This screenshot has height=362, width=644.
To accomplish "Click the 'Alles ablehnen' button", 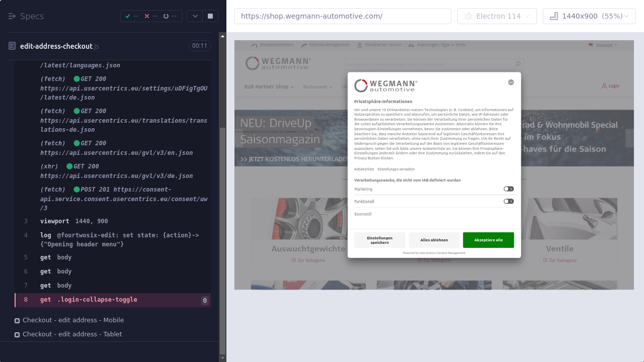I will click(434, 240).
